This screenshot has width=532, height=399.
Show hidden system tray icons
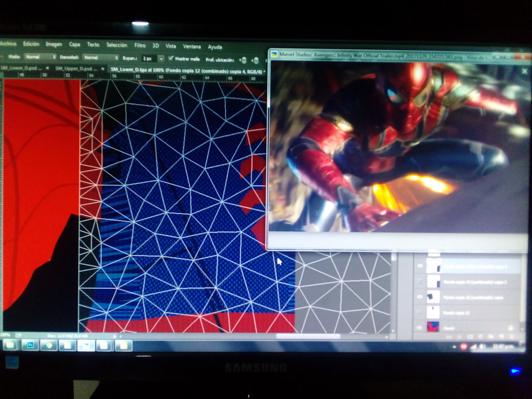(454, 347)
